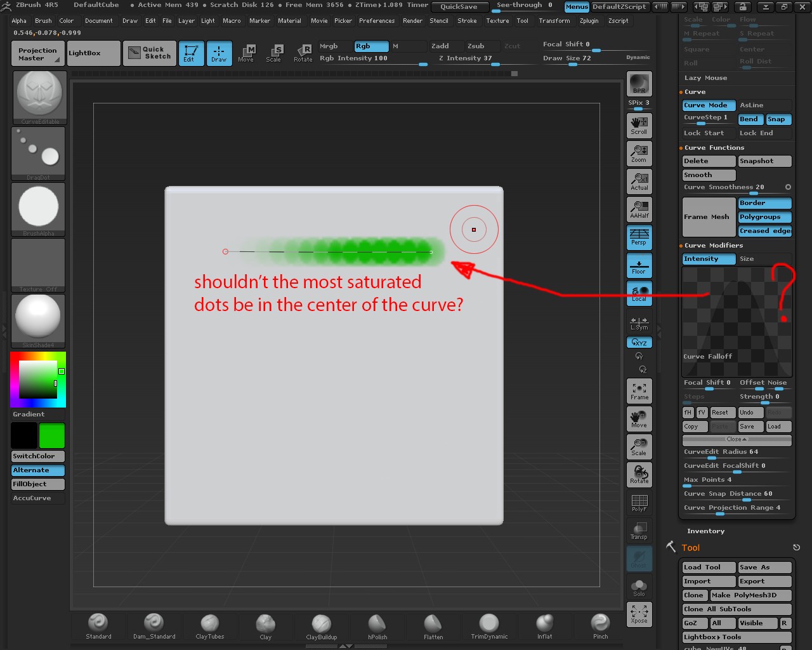Close the Curve Falloff graph

click(737, 439)
